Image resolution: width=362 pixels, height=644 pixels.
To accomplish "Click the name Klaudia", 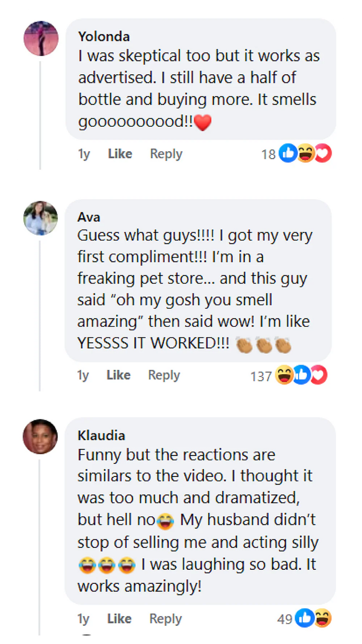I will tap(101, 436).
